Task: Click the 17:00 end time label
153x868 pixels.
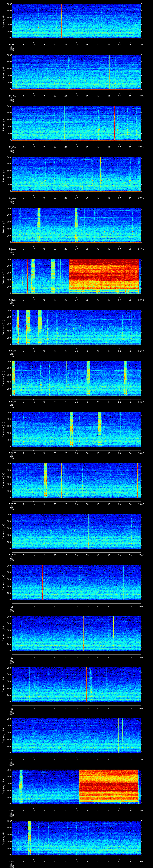Action: pyautogui.click(x=141, y=44)
